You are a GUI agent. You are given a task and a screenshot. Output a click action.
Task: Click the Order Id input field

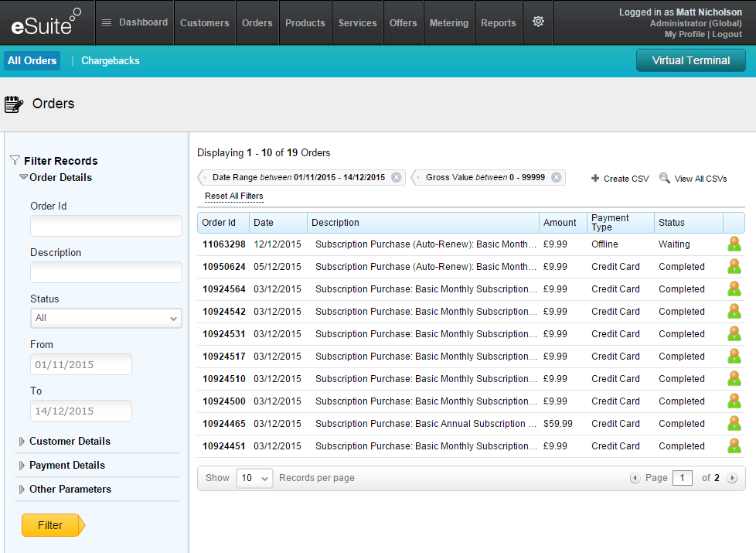(106, 226)
